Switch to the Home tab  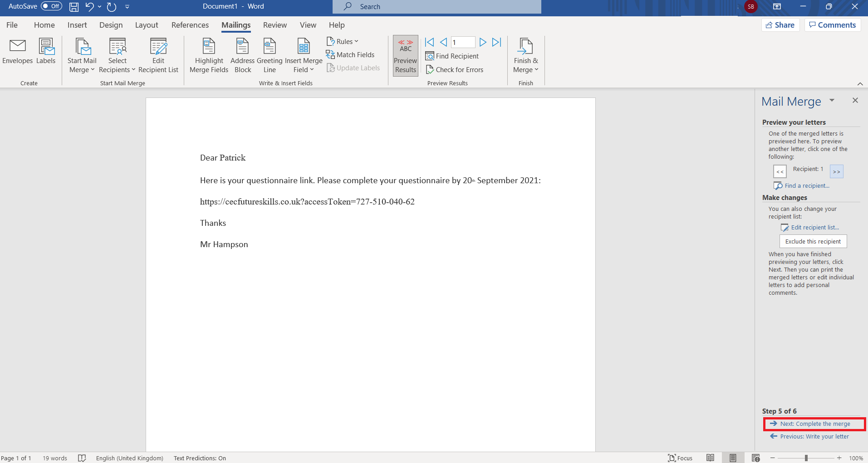(44, 25)
